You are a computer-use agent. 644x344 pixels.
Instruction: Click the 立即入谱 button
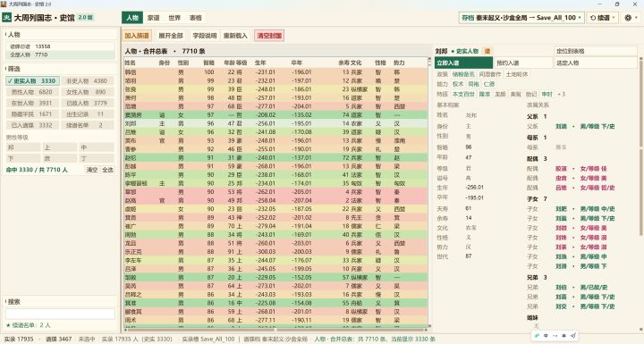click(463, 63)
